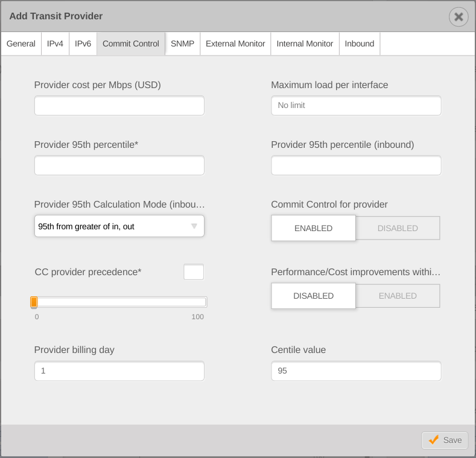The width and height of the screenshot is (476, 458).
Task: Close the Add Transit Provider dialog
Action: pos(459,17)
